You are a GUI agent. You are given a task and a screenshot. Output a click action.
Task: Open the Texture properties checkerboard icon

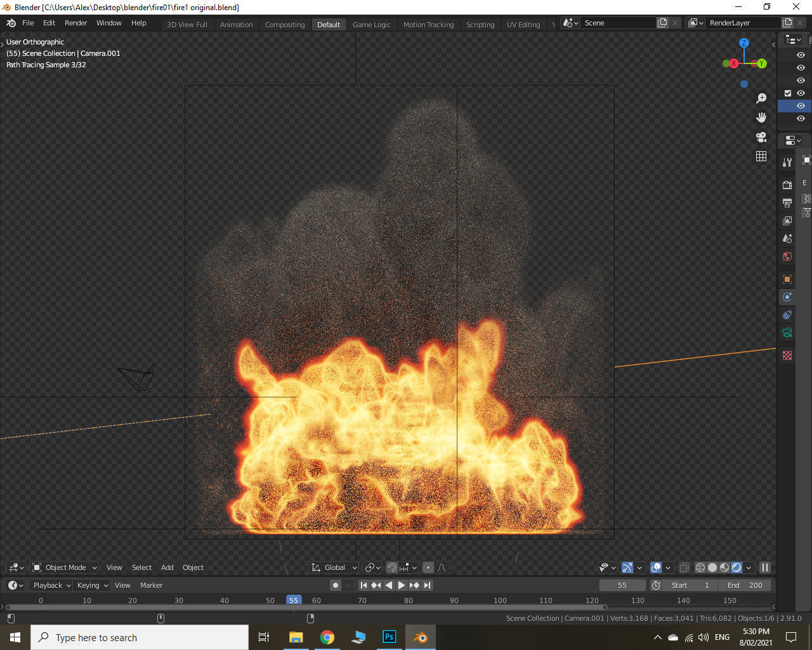787,355
